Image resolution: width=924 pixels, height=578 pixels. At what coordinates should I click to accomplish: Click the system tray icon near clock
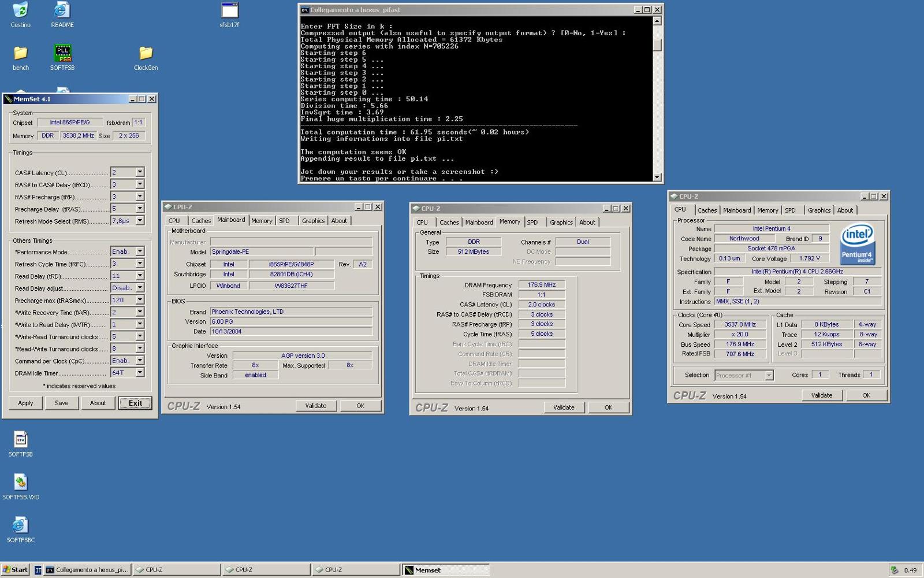click(895, 570)
